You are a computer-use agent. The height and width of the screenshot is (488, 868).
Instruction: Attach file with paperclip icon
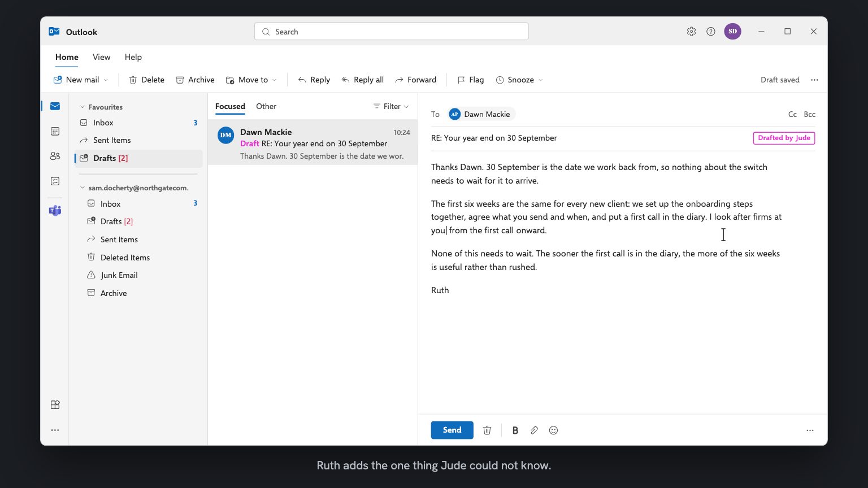[534, 430]
